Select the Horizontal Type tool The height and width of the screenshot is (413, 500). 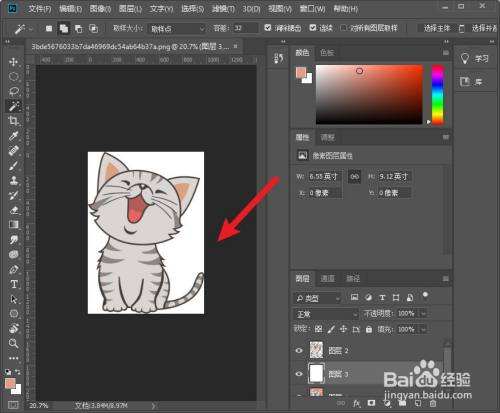pyautogui.click(x=13, y=284)
